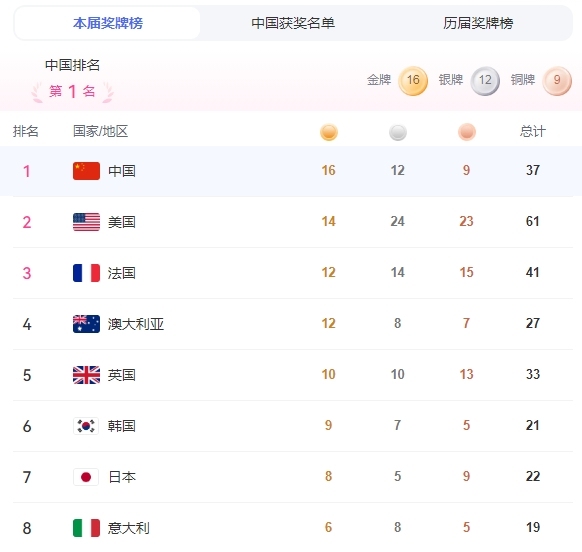This screenshot has height=552, width=582.
Task: Click the gold medal column header icon
Action: (329, 132)
